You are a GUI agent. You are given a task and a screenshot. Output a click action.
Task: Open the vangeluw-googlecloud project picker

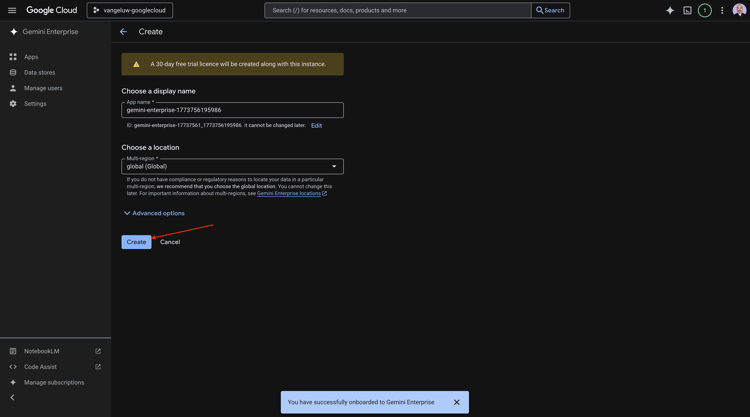(x=130, y=10)
